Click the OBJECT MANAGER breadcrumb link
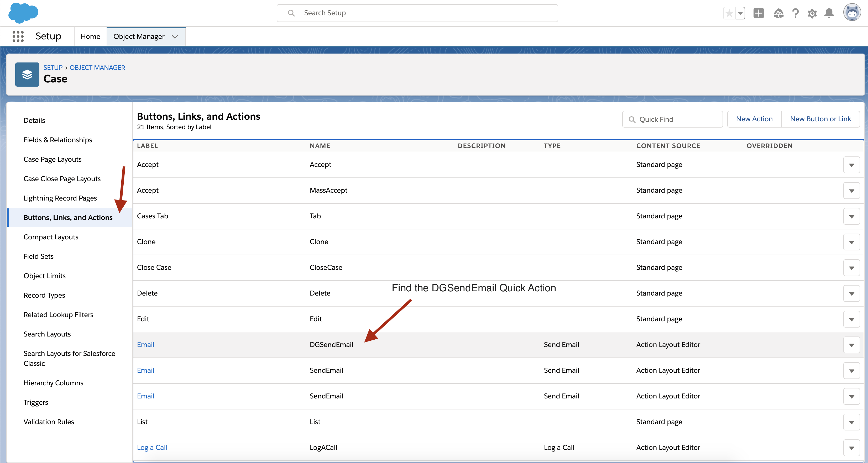868x463 pixels. (x=97, y=67)
